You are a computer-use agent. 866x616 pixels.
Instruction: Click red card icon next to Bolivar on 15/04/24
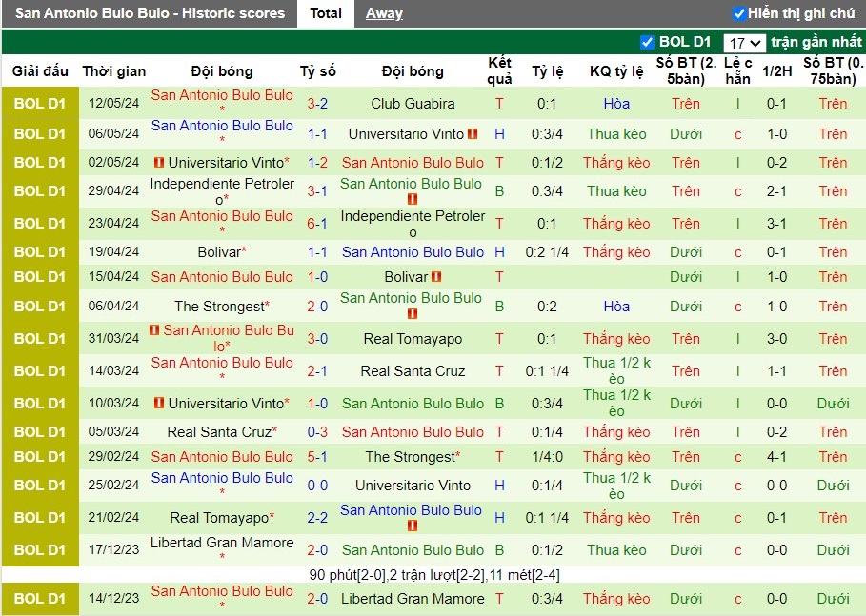pos(436,276)
